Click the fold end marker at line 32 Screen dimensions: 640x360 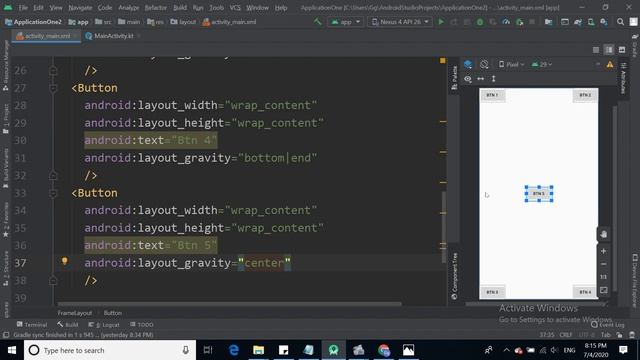tap(53, 176)
